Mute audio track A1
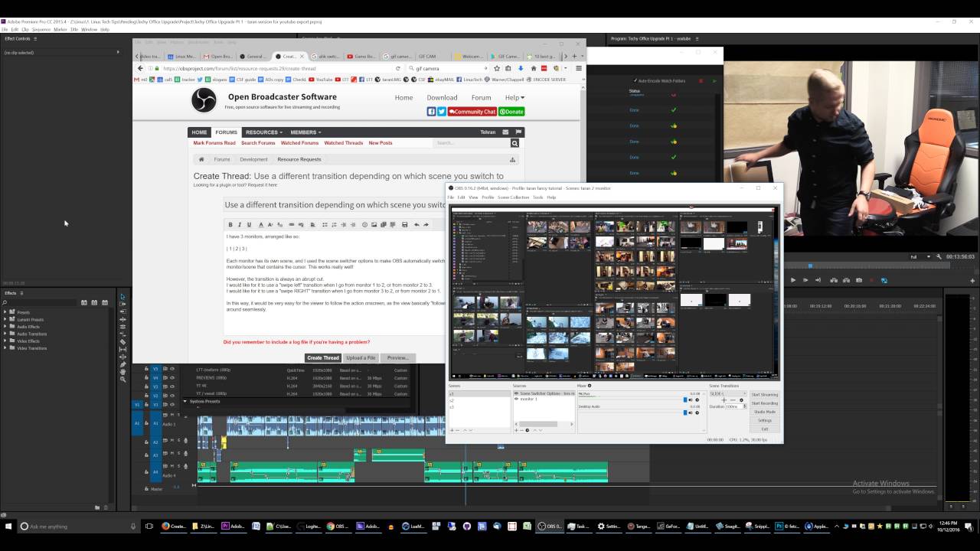 [172, 415]
